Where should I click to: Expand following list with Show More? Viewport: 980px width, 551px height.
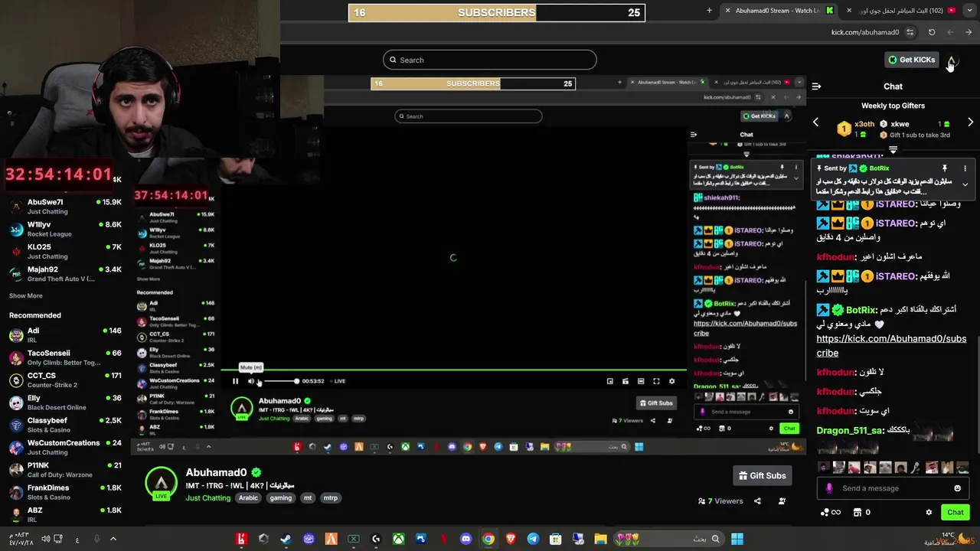click(x=26, y=296)
